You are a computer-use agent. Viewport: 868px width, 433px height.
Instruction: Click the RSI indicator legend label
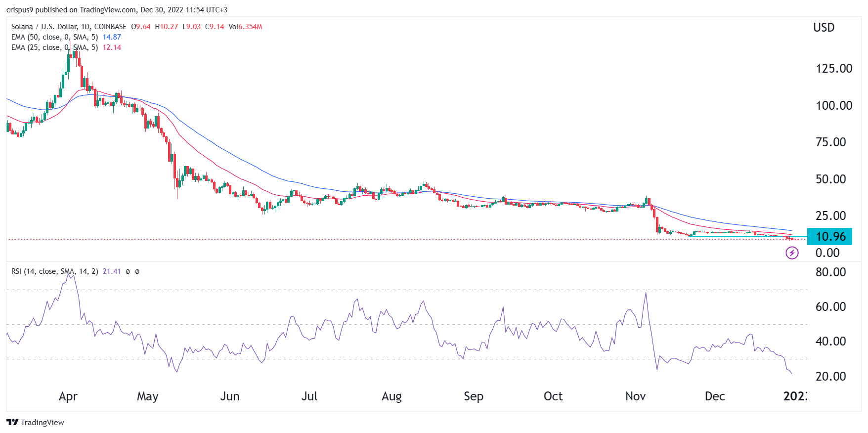point(54,271)
